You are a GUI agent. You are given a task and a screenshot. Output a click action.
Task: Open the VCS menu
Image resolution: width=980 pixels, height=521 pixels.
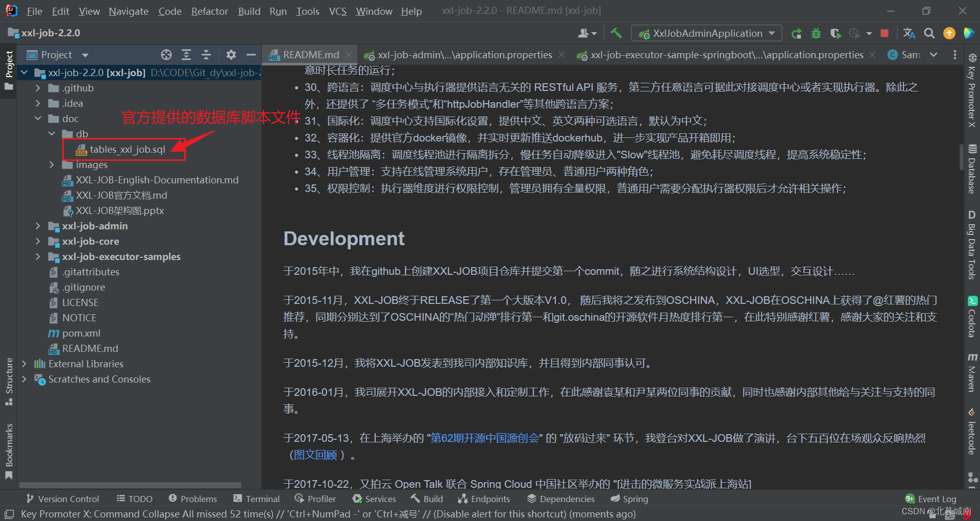click(337, 11)
